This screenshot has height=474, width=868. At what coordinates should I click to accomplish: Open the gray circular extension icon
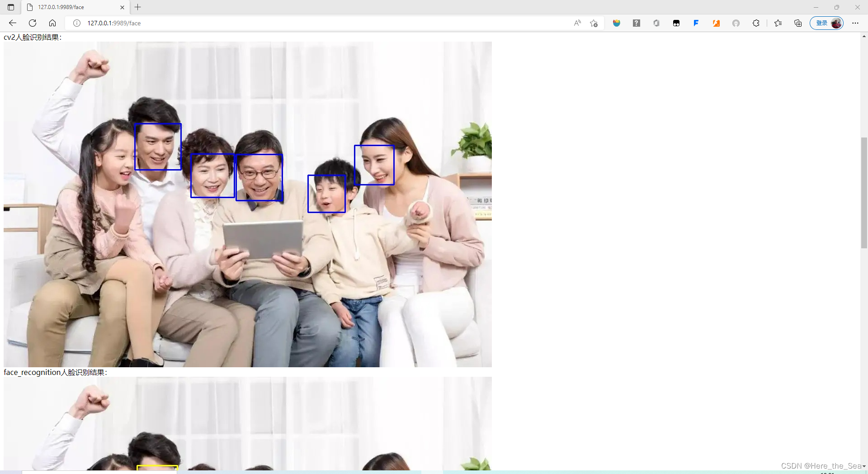pyautogui.click(x=736, y=23)
